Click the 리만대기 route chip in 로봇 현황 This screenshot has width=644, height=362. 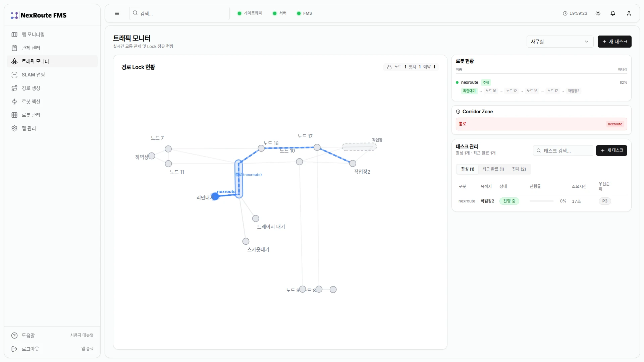(469, 91)
